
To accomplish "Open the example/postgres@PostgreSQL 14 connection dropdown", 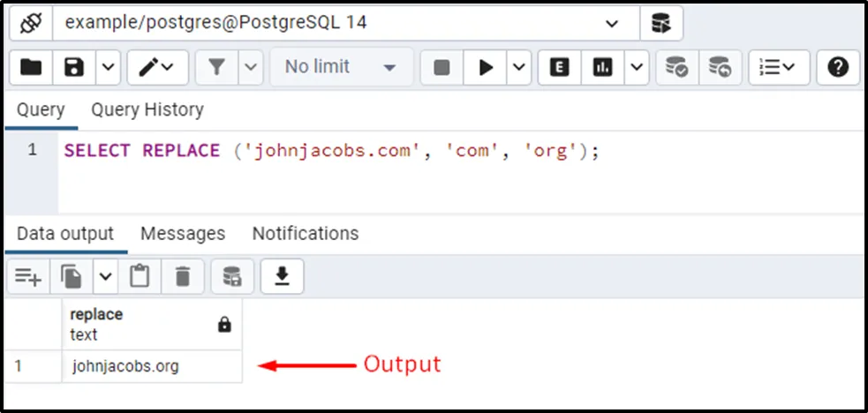I will (611, 24).
